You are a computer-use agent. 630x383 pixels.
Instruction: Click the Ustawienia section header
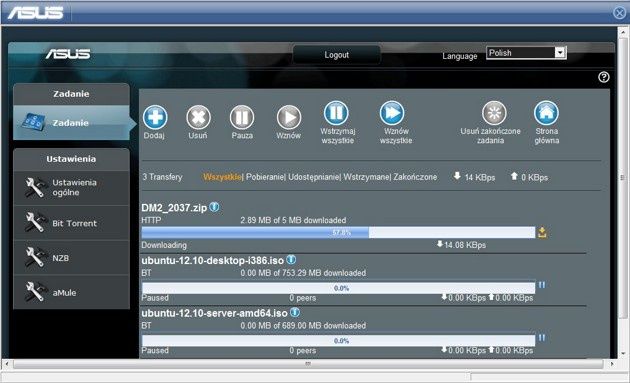72,159
